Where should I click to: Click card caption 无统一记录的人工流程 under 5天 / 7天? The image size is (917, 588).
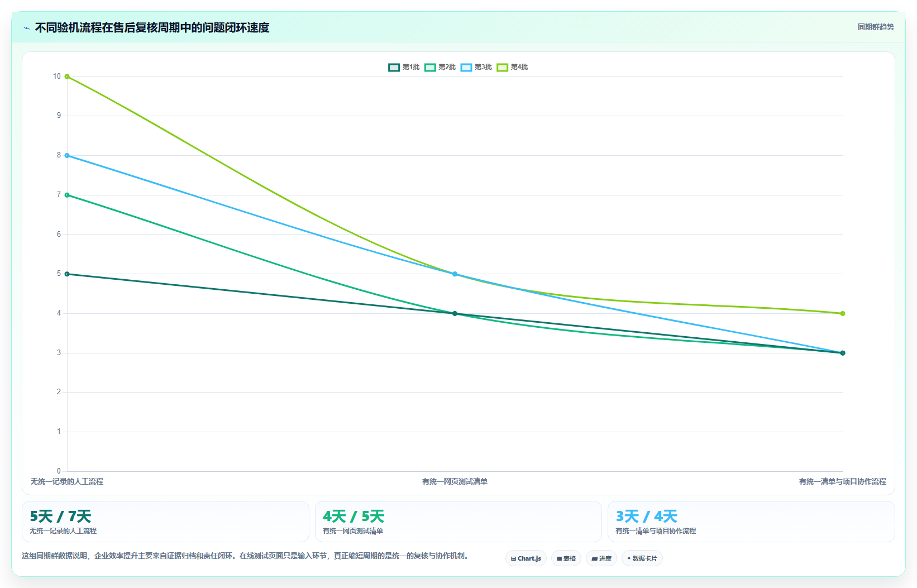click(63, 531)
